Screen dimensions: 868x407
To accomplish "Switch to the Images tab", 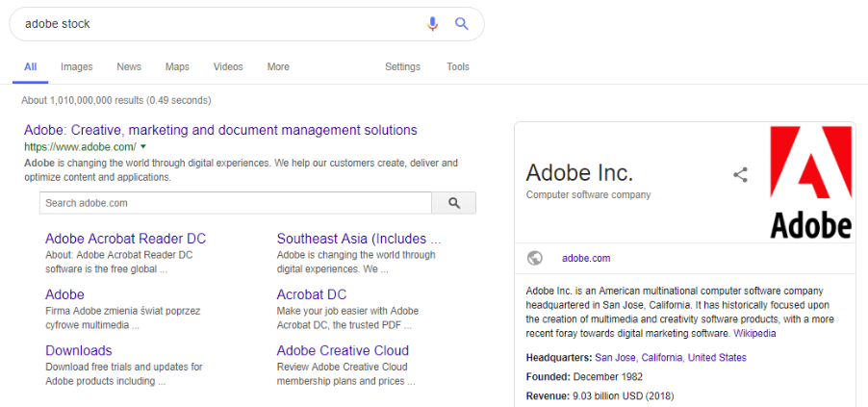I will pos(76,67).
